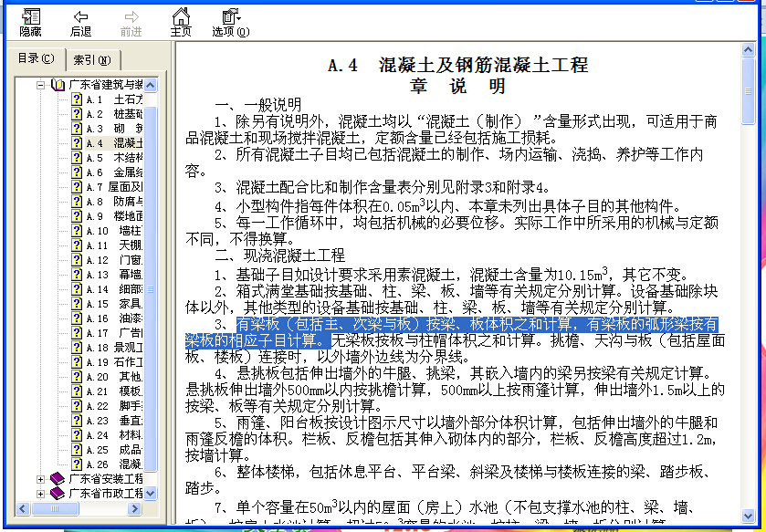Click the topic icon for A.1 土石方
The height and width of the screenshot is (532, 766).
tap(76, 99)
